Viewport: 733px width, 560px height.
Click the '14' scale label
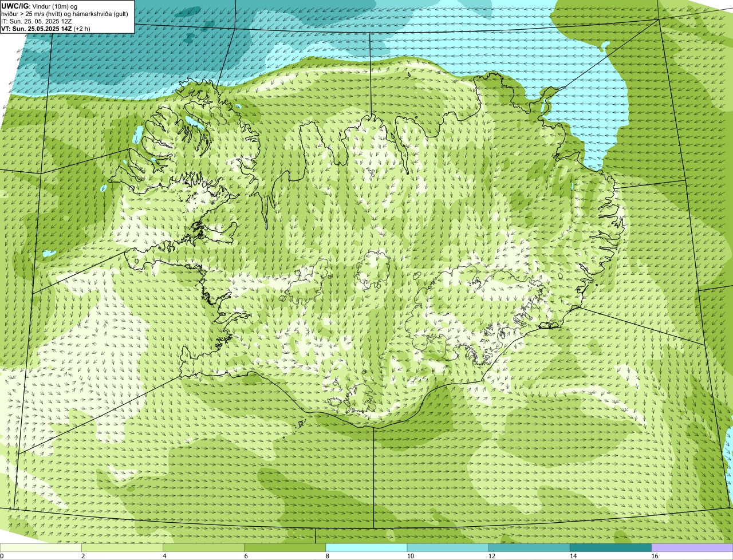pos(573,556)
